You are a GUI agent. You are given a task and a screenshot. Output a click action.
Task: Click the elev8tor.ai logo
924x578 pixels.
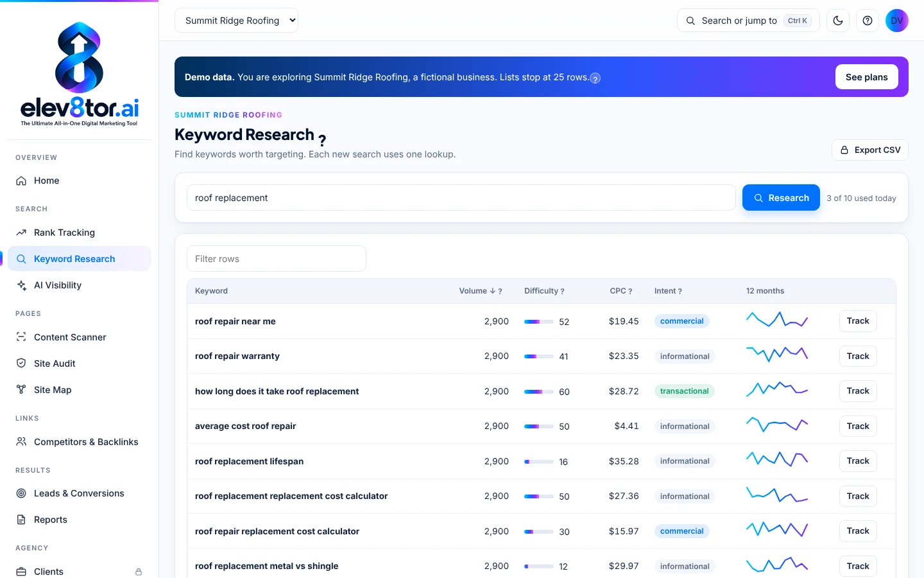coord(80,74)
